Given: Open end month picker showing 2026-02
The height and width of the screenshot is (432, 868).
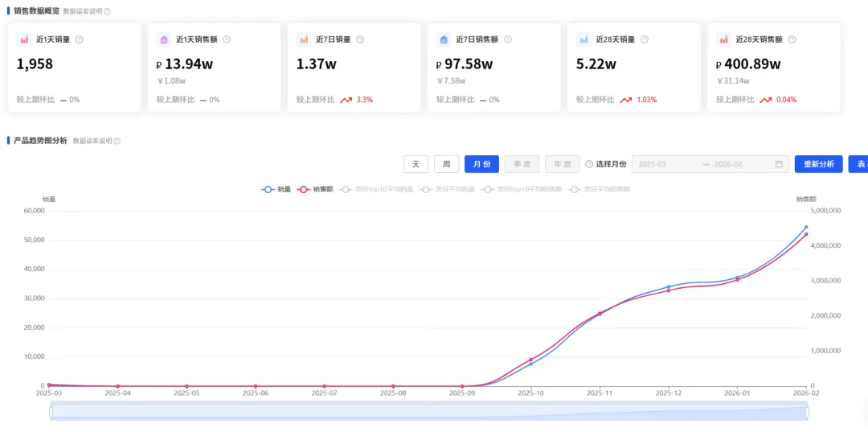Looking at the screenshot, I should click(736, 164).
